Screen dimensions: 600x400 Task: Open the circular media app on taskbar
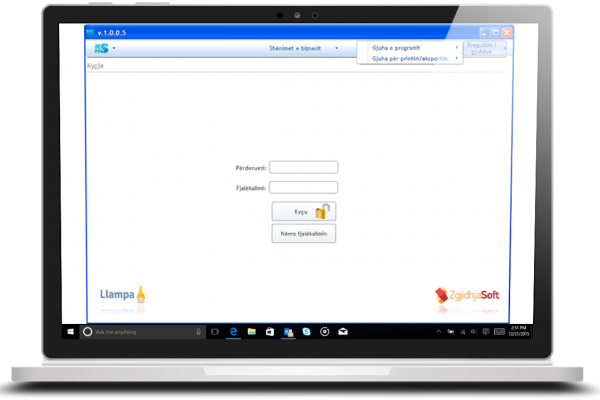coord(324,332)
